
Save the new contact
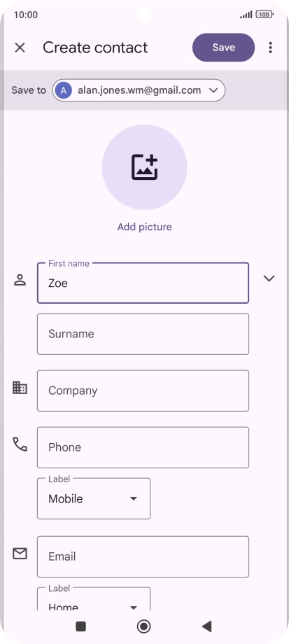pyautogui.click(x=223, y=48)
